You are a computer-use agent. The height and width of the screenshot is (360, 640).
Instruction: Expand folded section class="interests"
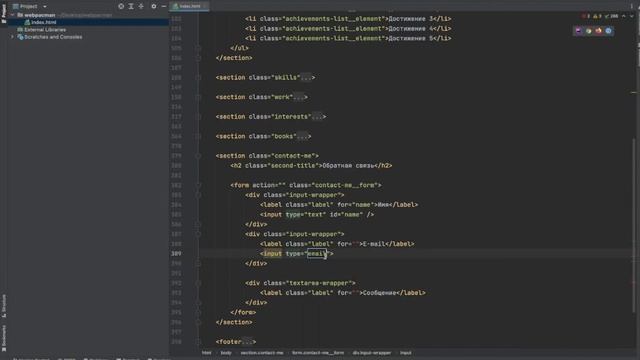coord(198,117)
